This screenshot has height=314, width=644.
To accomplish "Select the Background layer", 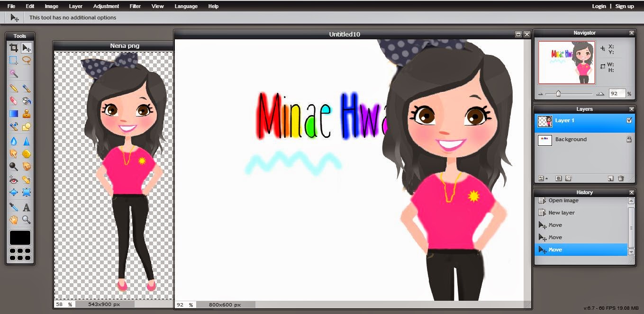I will coord(584,141).
